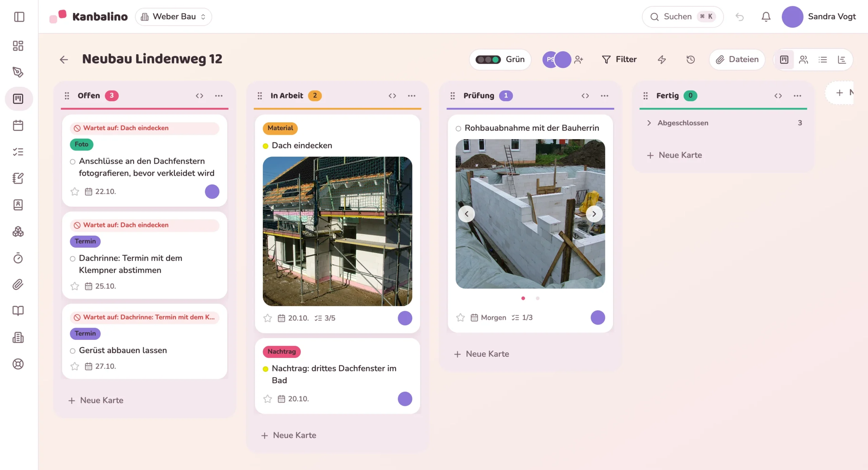
Task: Tick the Dachrinne Termin card circle
Action: [x=73, y=259]
